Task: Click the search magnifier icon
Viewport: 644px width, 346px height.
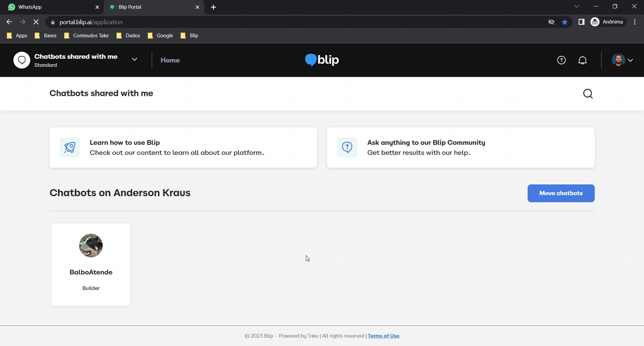Action: click(x=588, y=94)
